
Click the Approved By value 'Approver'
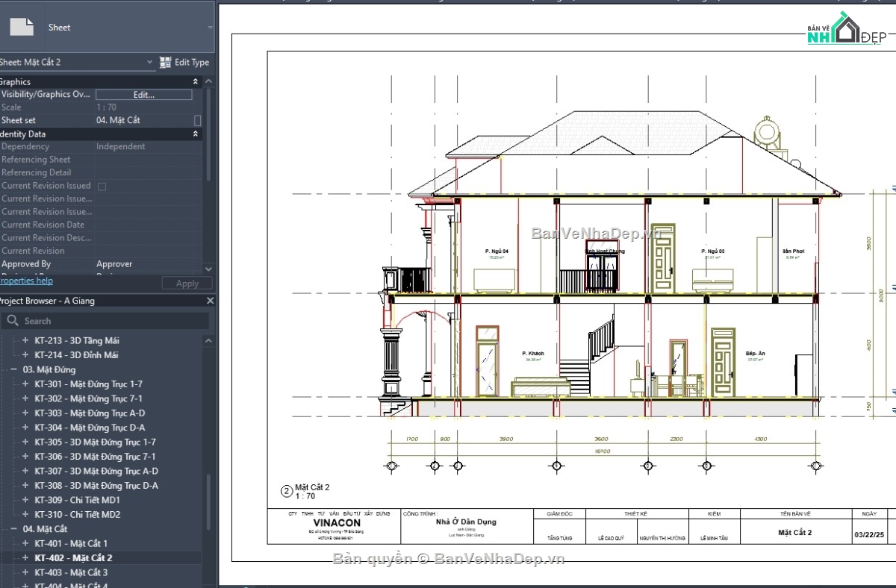tap(114, 264)
